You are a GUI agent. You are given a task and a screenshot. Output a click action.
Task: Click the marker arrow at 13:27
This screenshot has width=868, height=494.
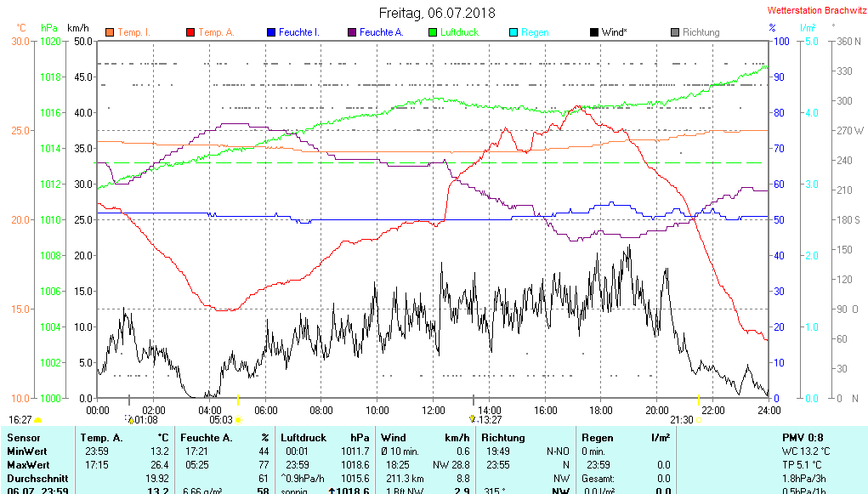473,418
